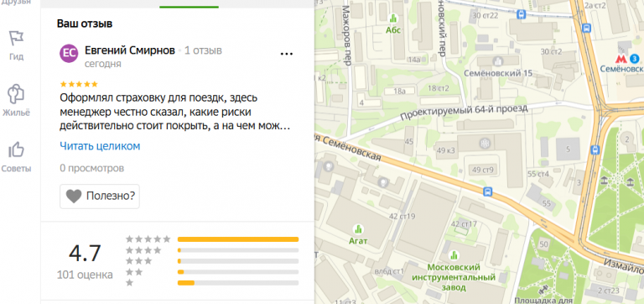
Task: Click building 18а on map
Action: [400, 91]
